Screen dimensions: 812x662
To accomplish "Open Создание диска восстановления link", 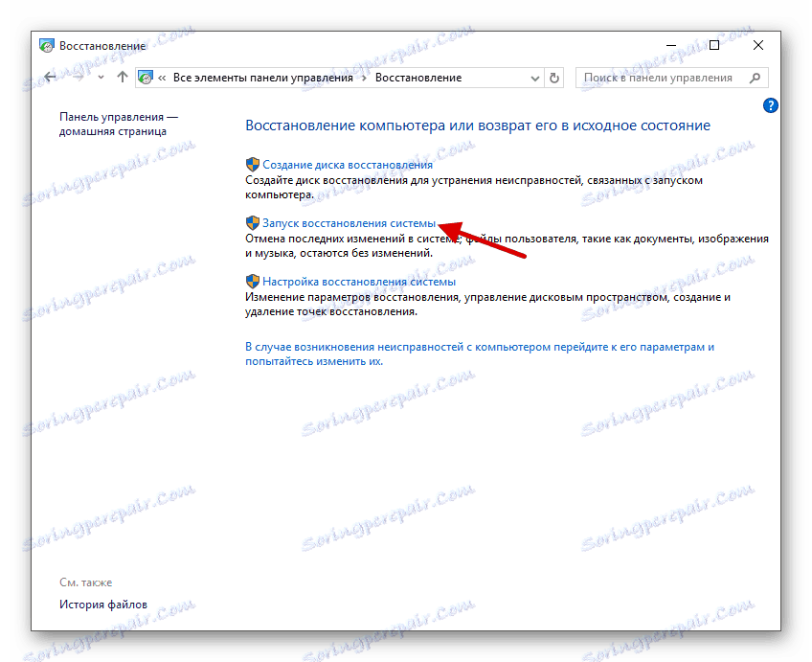I will coord(347,165).
